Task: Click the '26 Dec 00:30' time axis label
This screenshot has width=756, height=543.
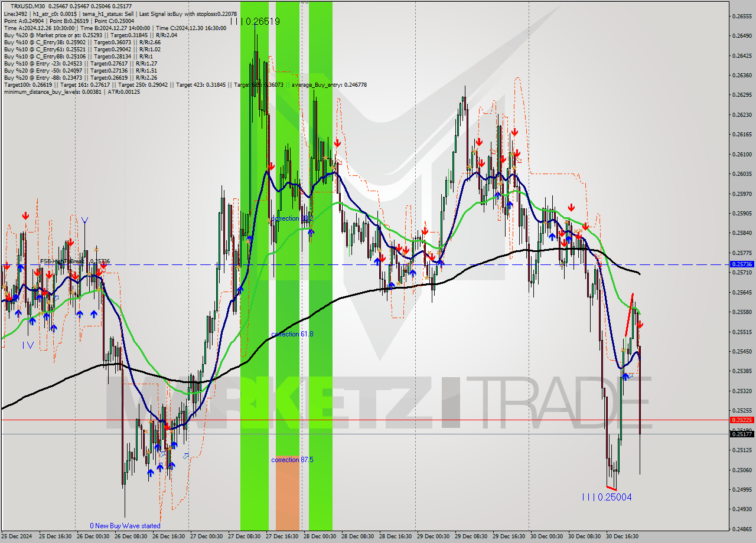Action: (x=93, y=537)
